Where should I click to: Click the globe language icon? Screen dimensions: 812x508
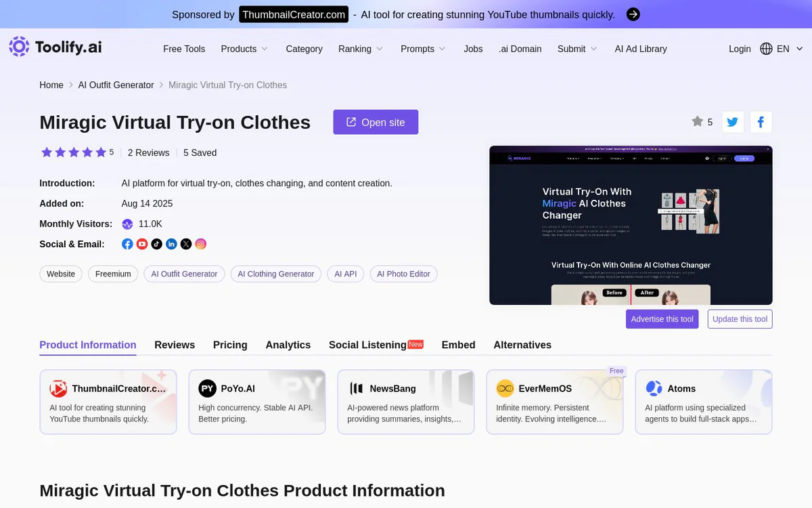pos(767,49)
